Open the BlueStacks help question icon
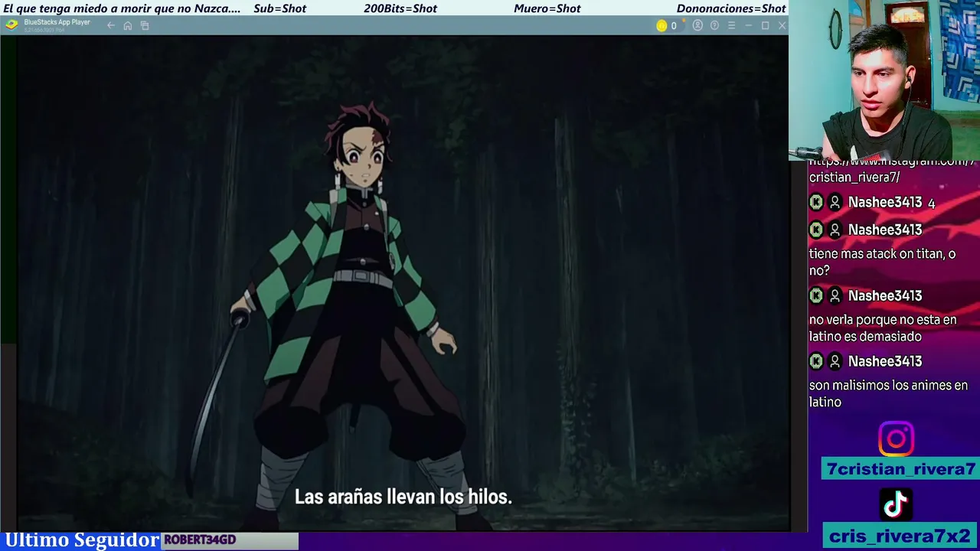 (714, 25)
